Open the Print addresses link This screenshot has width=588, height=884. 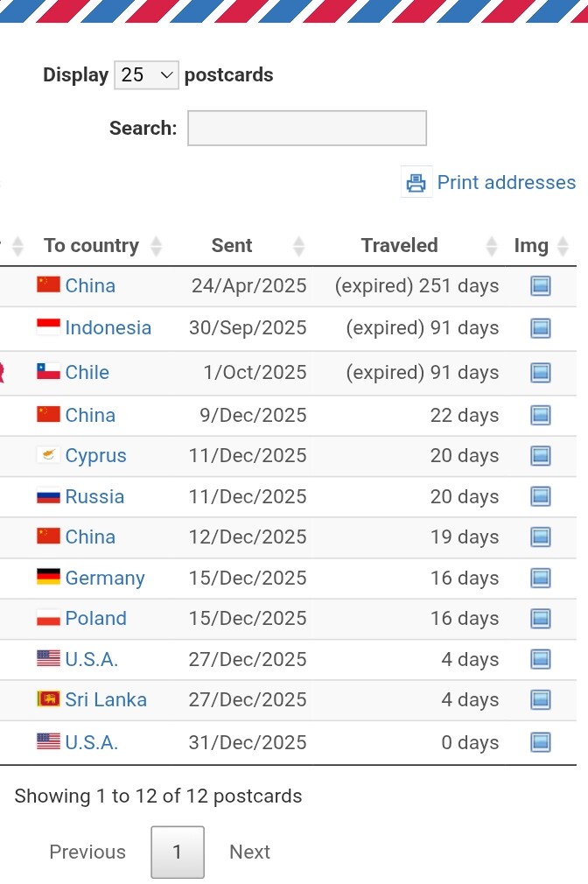coord(506,182)
